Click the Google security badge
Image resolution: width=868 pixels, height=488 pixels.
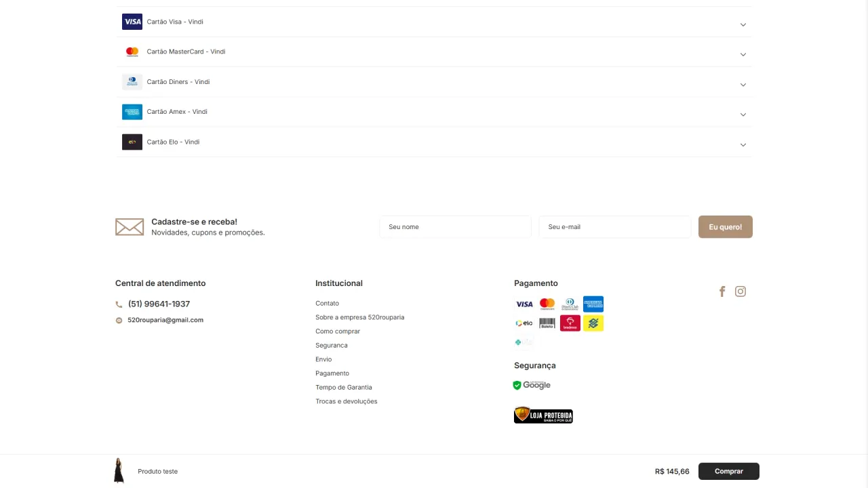click(x=532, y=385)
